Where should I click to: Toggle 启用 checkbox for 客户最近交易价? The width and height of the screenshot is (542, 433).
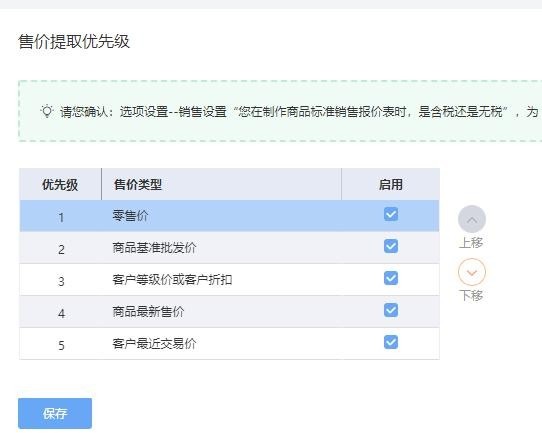coord(391,342)
